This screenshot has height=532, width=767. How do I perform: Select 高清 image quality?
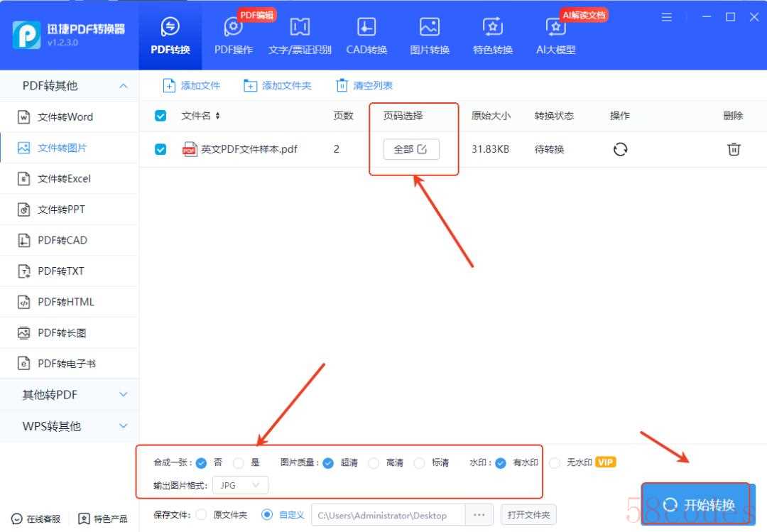tap(374, 463)
